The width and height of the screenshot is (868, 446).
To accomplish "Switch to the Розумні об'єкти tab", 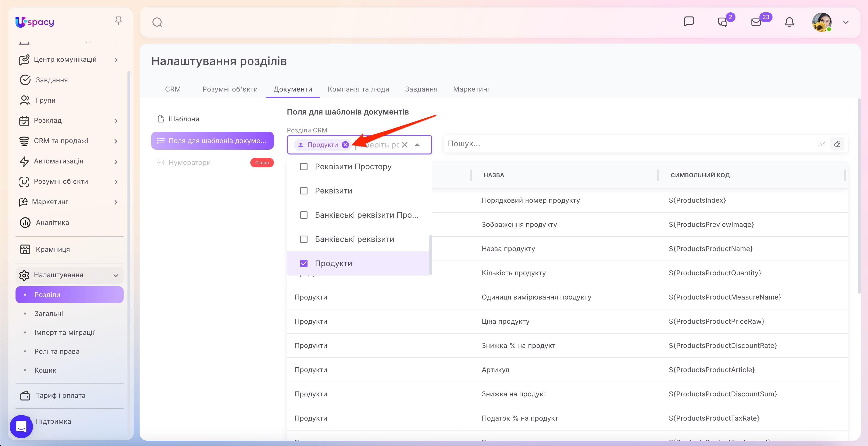I will [x=230, y=89].
